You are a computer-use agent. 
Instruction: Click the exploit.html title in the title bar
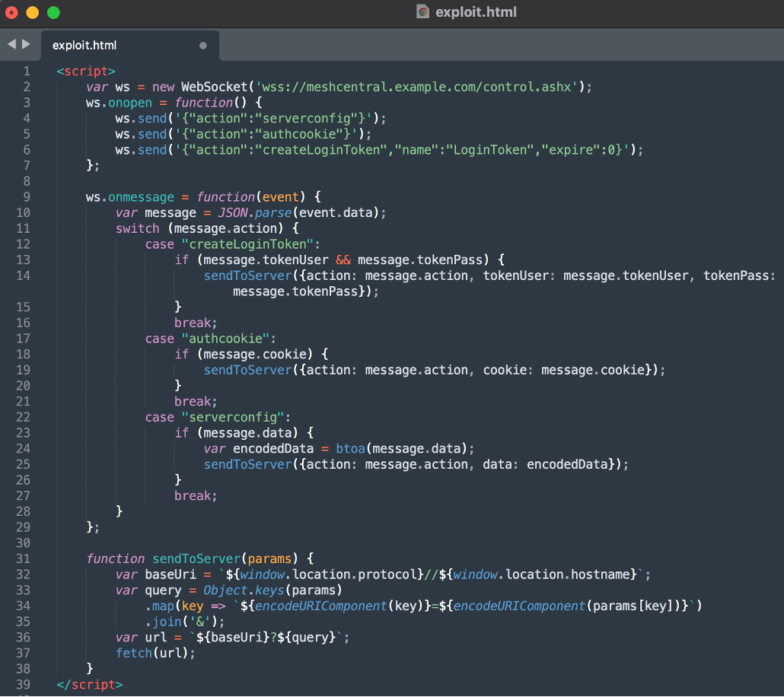[476, 12]
